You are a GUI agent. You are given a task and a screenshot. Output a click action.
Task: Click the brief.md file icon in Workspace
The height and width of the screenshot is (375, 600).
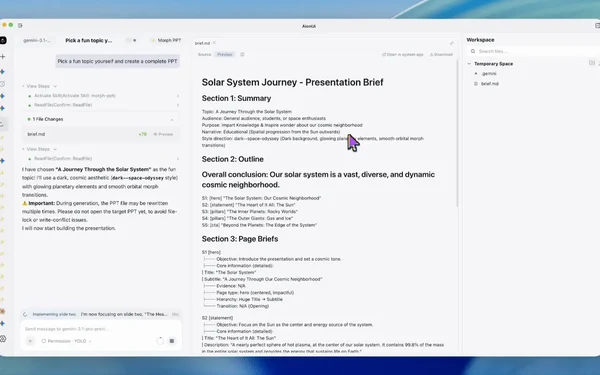476,84
